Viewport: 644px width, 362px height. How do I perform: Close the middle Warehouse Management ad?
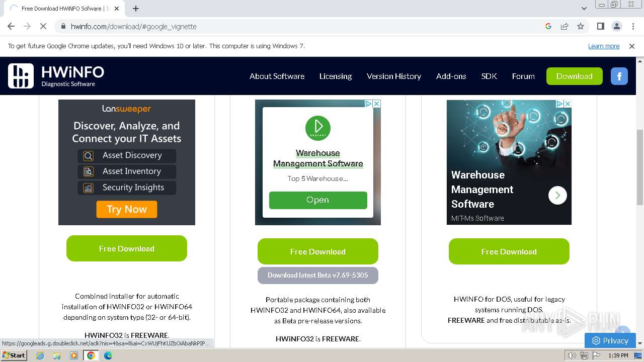pos(376,104)
